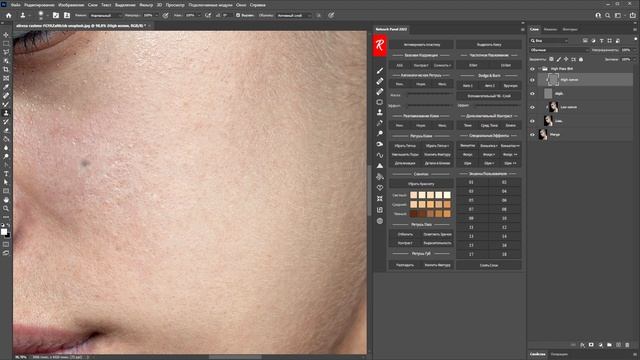Hide the Low retouch layer
This screenshot has height=360, width=640.
tap(532, 107)
